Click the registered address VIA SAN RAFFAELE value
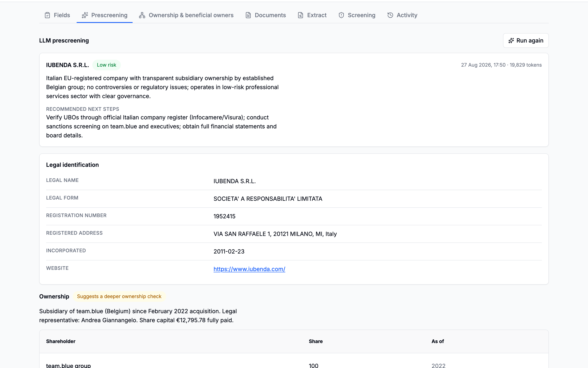Viewport: 588px width, 368px height. tap(275, 234)
